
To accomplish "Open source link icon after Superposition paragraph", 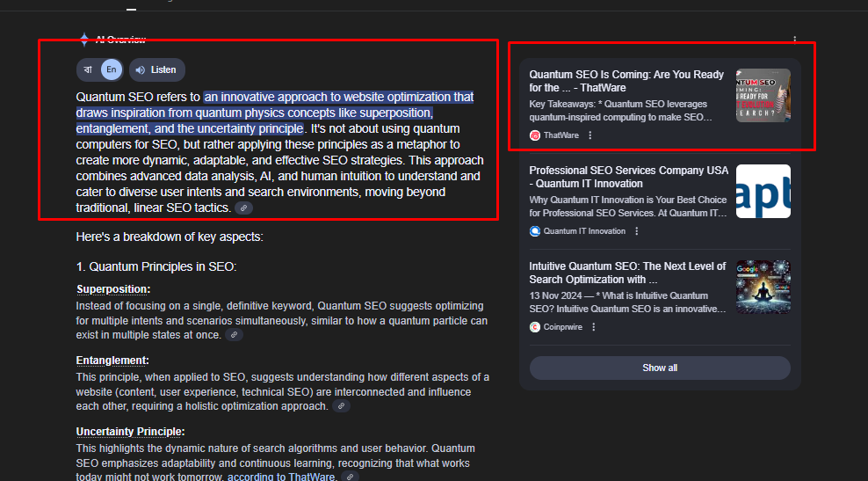I will [235, 335].
